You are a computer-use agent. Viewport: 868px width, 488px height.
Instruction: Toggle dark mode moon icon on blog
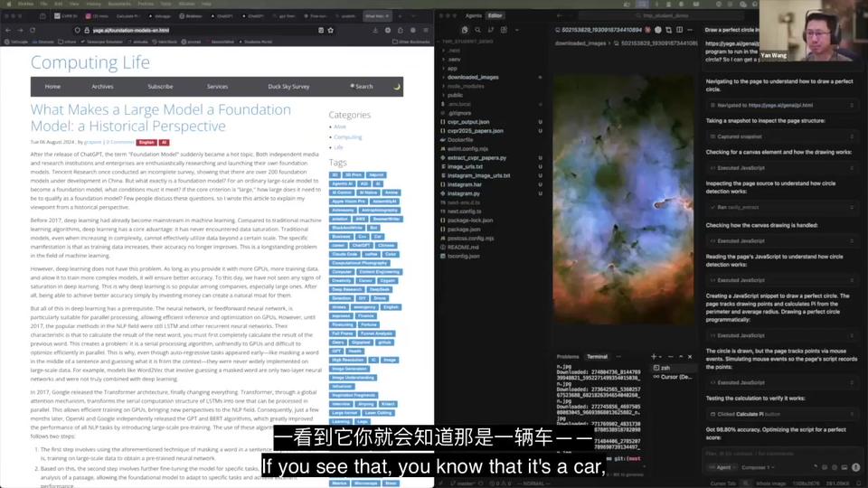pyautogui.click(x=396, y=87)
